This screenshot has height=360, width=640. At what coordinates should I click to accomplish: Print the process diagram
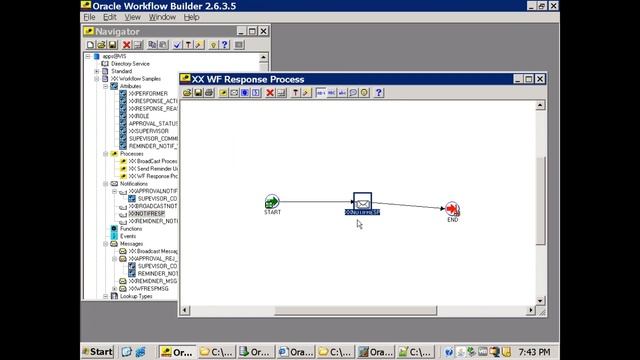pos(209,93)
